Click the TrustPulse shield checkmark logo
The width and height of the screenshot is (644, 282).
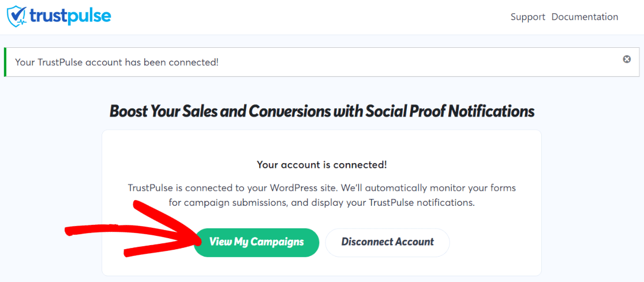(17, 17)
